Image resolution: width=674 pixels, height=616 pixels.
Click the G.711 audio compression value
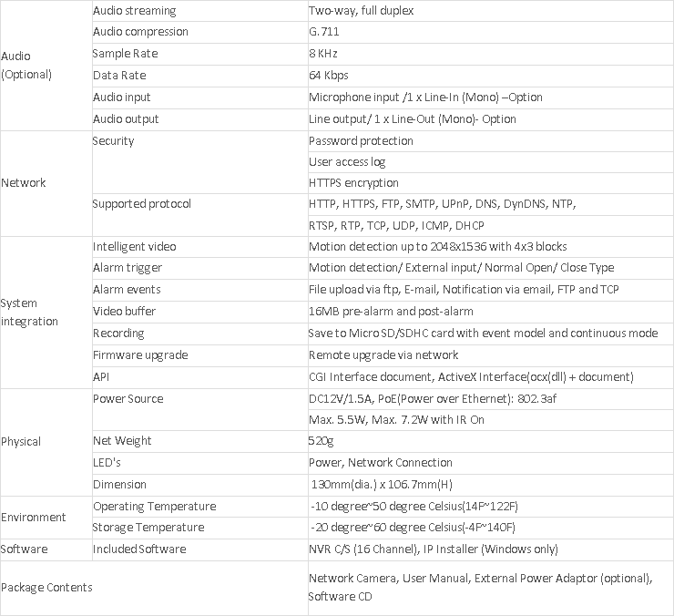pos(326,32)
